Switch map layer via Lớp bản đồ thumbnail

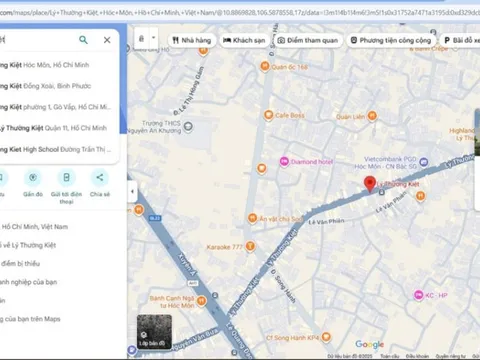(x=154, y=332)
